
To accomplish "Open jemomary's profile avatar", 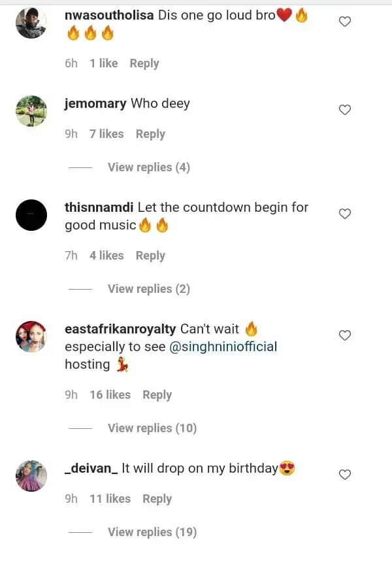I will pos(31,110).
